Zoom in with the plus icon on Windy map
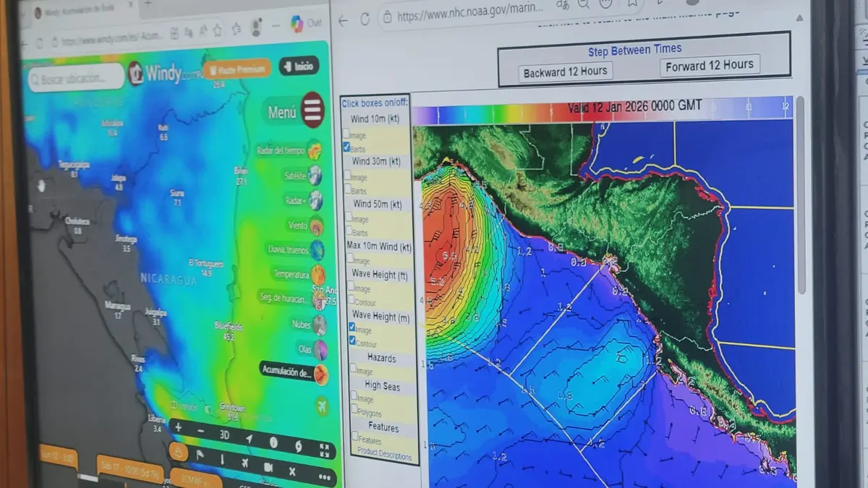 pos(178,428)
